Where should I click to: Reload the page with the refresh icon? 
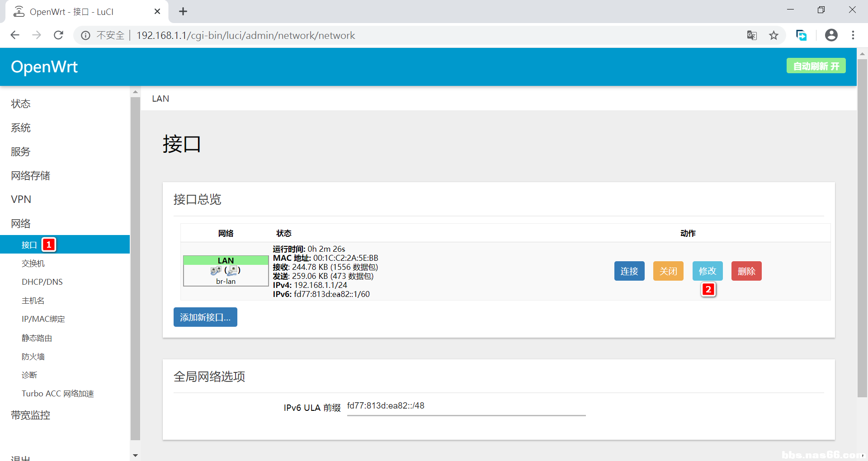58,35
